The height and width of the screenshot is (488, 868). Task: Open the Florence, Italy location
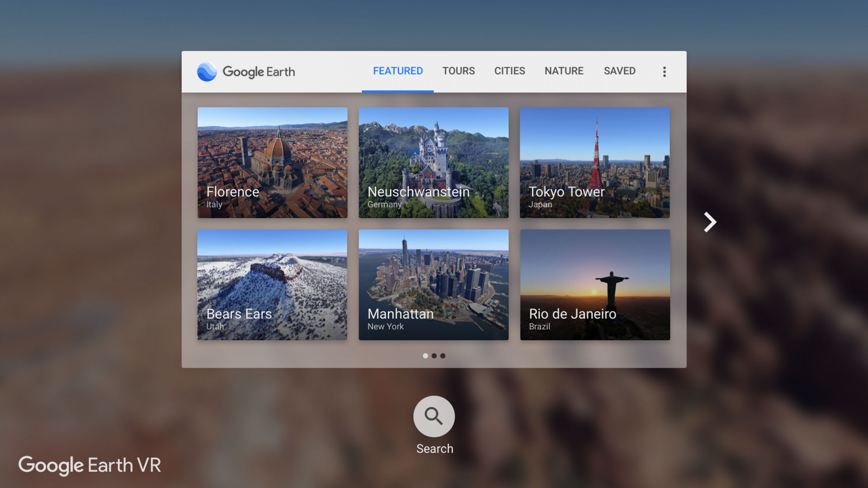[x=272, y=163]
